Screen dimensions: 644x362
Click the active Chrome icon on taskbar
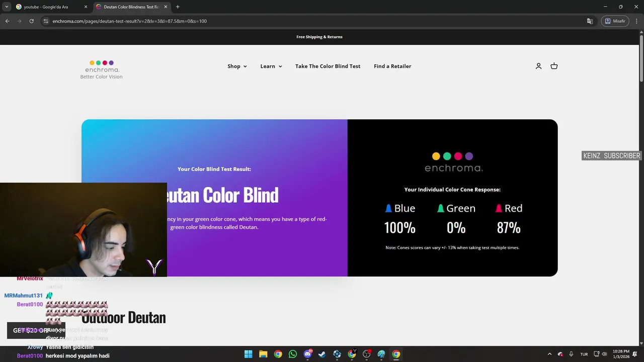396,354
